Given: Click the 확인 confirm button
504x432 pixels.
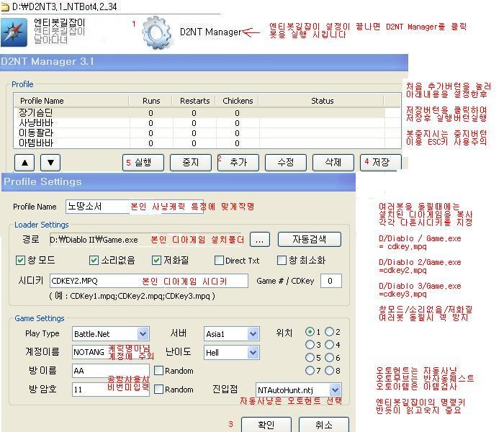Looking at the screenshot, I should pos(266,425).
